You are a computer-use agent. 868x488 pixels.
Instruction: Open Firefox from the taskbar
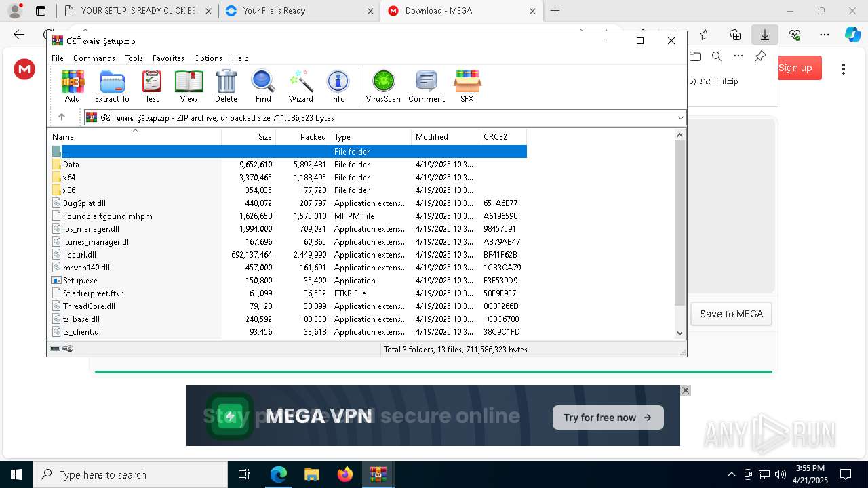click(x=344, y=474)
